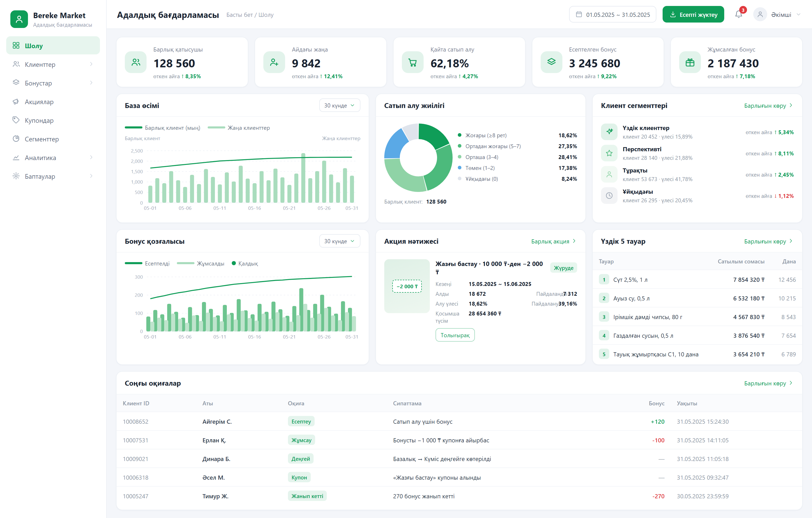The width and height of the screenshot is (812, 518).
Task: Click the Есепті жүктеу button
Action: [x=693, y=15]
